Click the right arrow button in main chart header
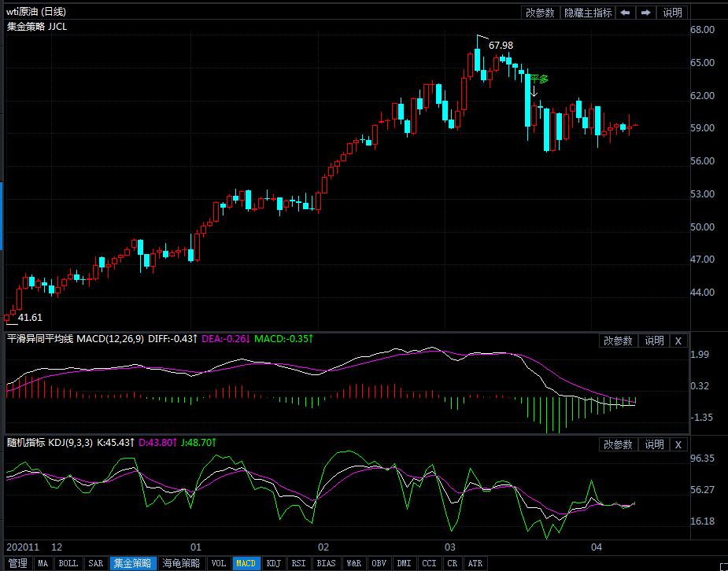Screen dimensions: 728x571 point(645,13)
